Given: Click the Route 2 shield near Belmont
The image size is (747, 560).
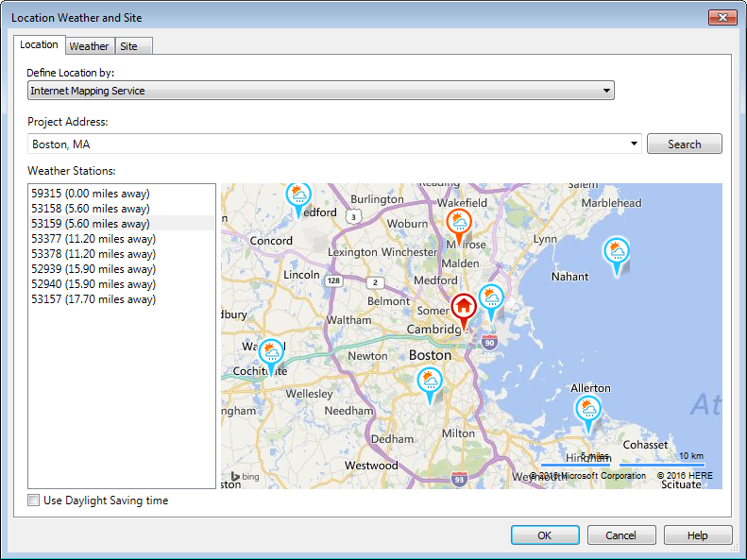Looking at the screenshot, I should 375,282.
